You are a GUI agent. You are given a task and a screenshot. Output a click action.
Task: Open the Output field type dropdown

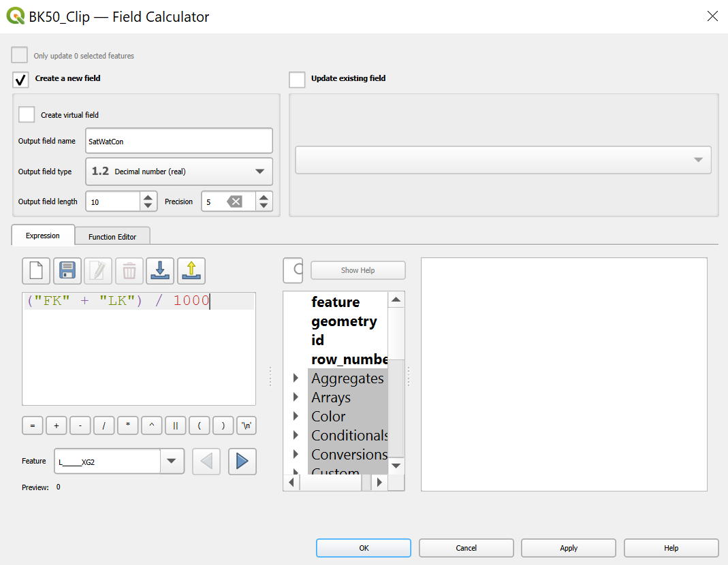click(x=178, y=172)
